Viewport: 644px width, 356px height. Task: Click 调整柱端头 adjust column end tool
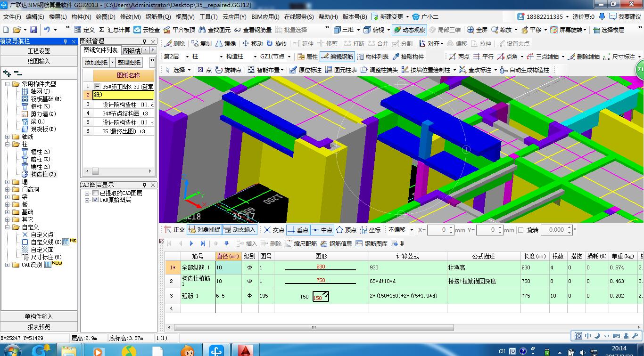pos(380,70)
